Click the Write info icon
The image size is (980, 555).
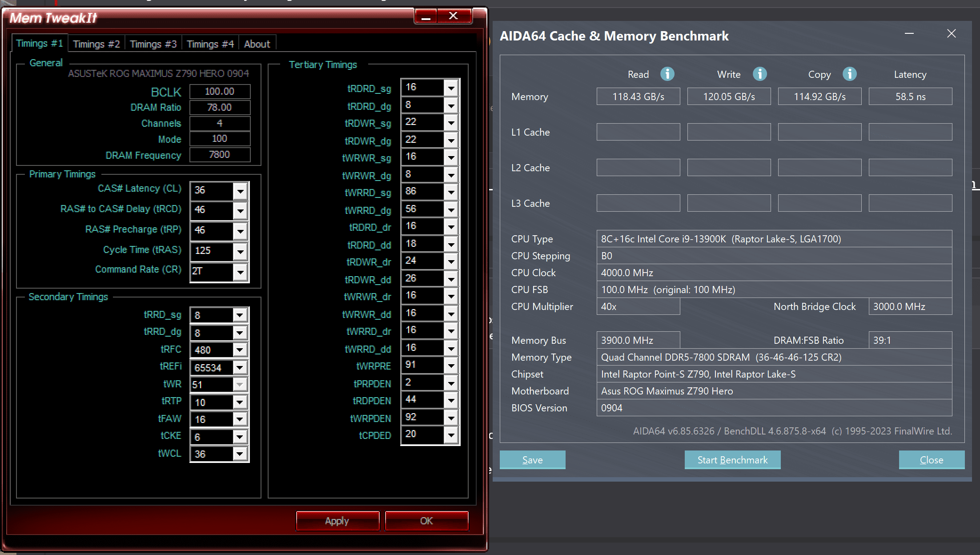pyautogui.click(x=759, y=74)
